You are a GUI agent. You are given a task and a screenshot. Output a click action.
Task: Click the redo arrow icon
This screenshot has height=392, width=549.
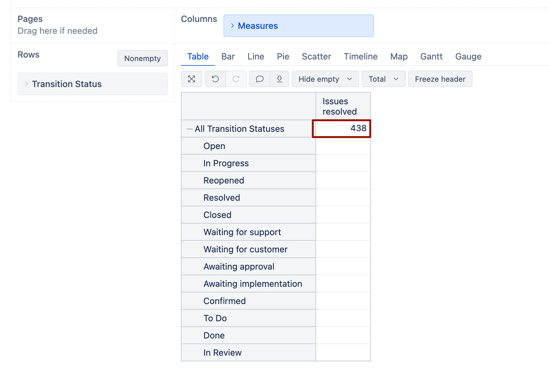click(236, 79)
